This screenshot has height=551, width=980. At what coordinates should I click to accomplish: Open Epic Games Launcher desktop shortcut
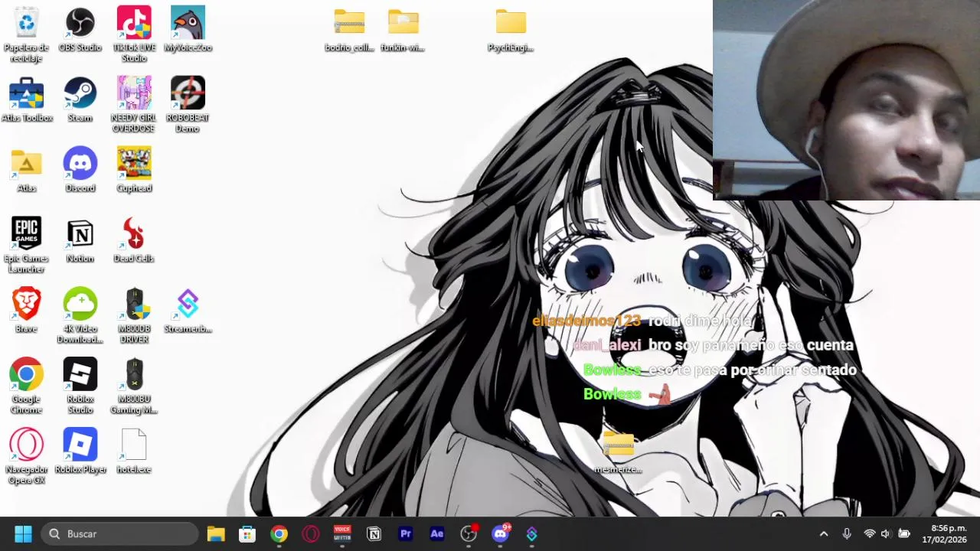[x=26, y=246]
